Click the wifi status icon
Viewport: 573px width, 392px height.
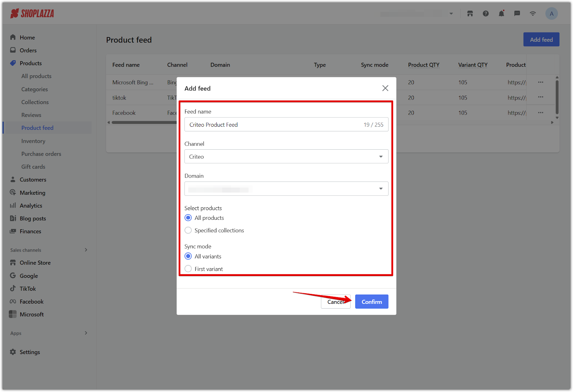pos(533,14)
